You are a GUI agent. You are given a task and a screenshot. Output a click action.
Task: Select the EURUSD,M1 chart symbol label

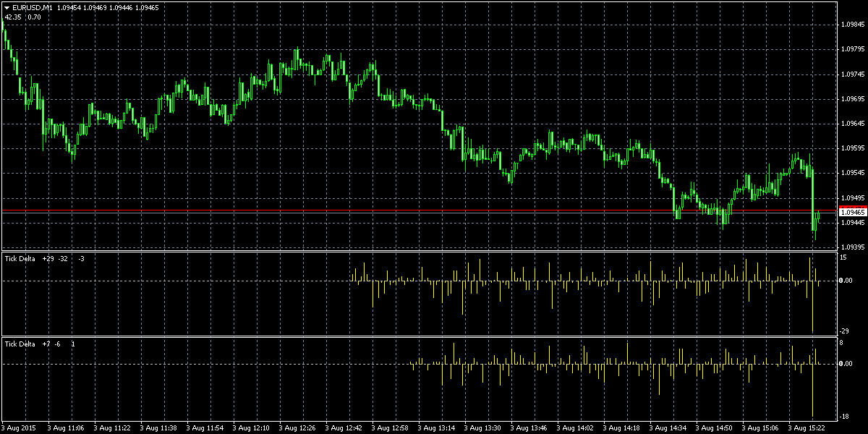point(33,7)
